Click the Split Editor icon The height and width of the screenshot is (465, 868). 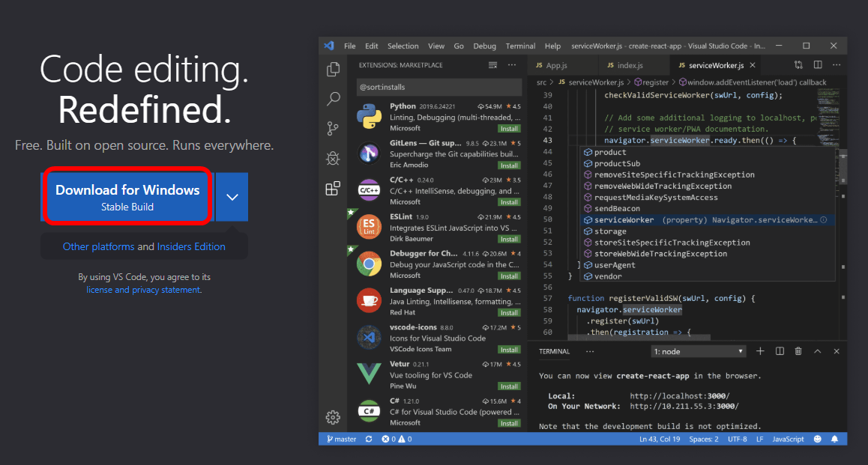[x=818, y=65]
